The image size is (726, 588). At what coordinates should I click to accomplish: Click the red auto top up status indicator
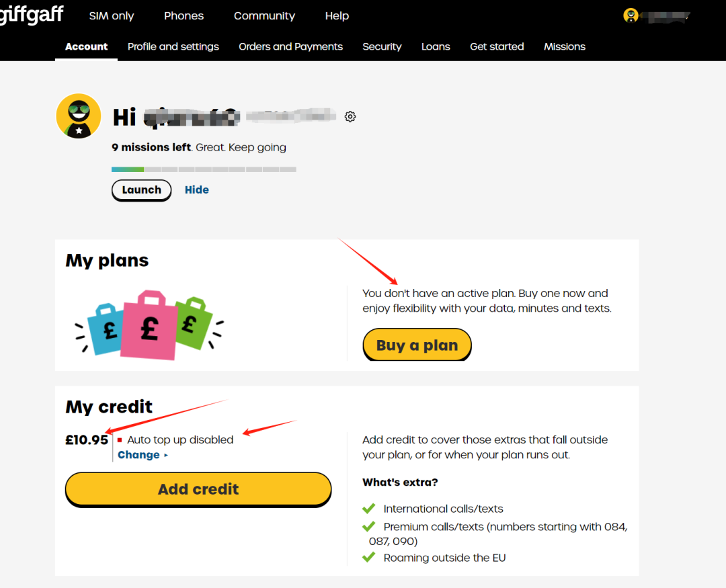click(x=120, y=440)
